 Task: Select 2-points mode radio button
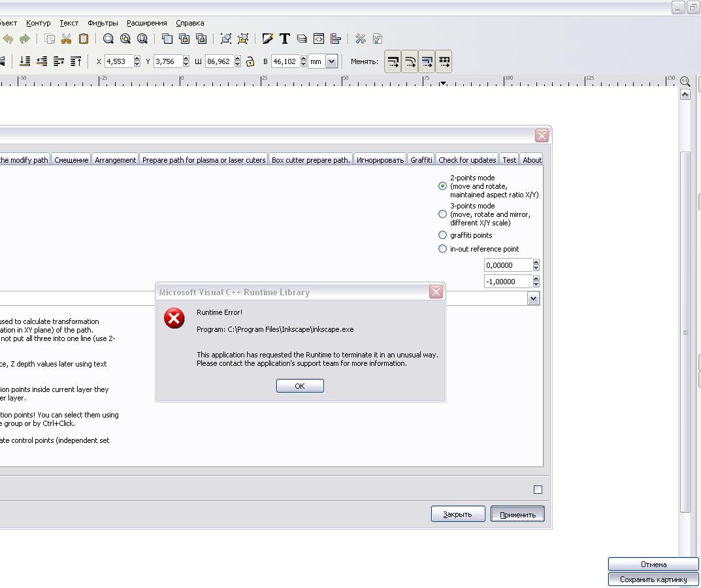point(442,186)
